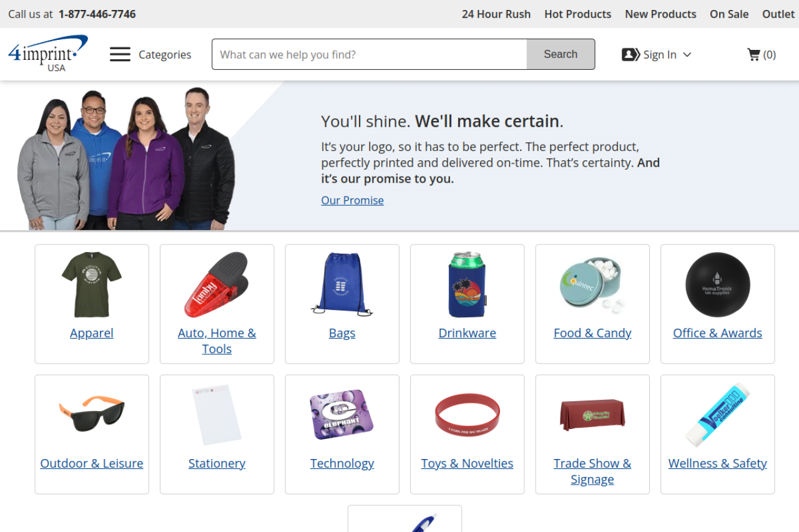This screenshot has width=799, height=532.
Task: Open the Wellness & Safety category link
Action: point(717,463)
